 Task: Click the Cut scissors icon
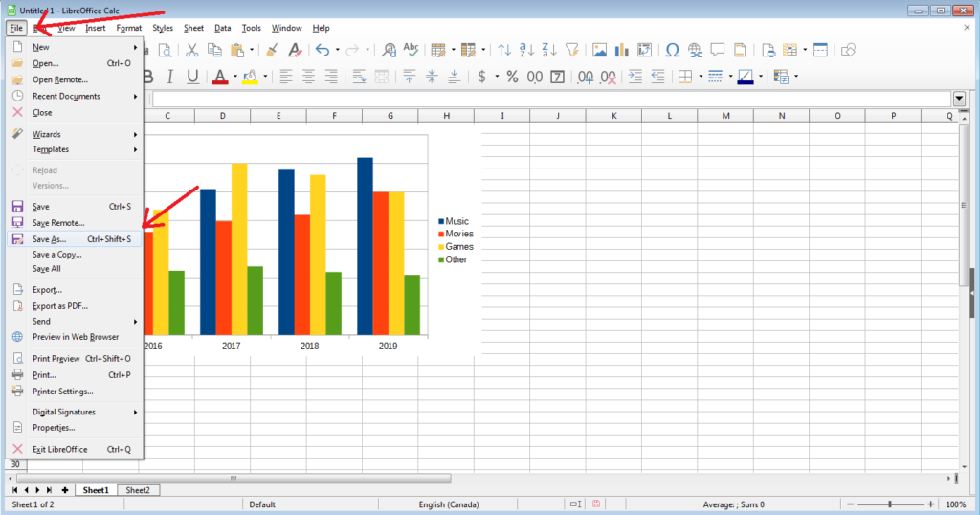pos(191,50)
